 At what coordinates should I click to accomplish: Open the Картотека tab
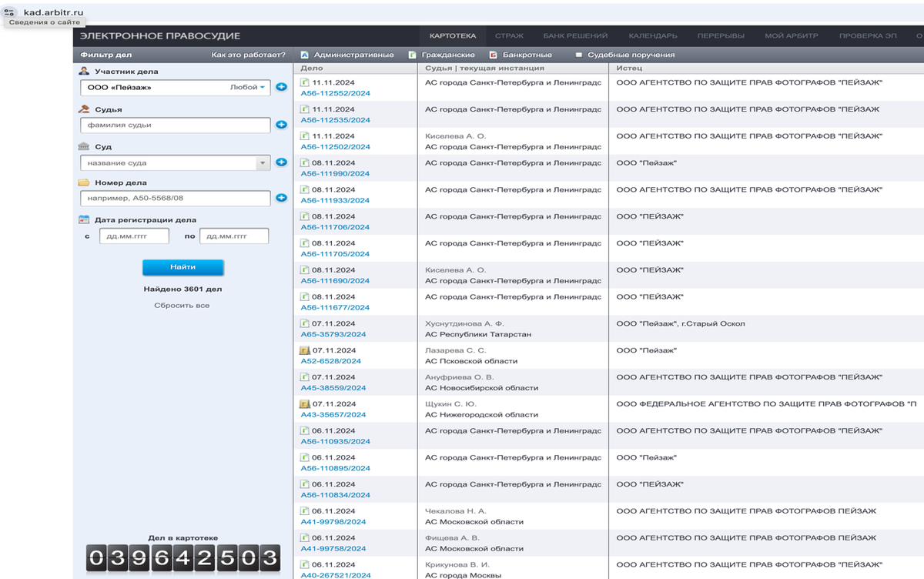pyautogui.click(x=453, y=35)
